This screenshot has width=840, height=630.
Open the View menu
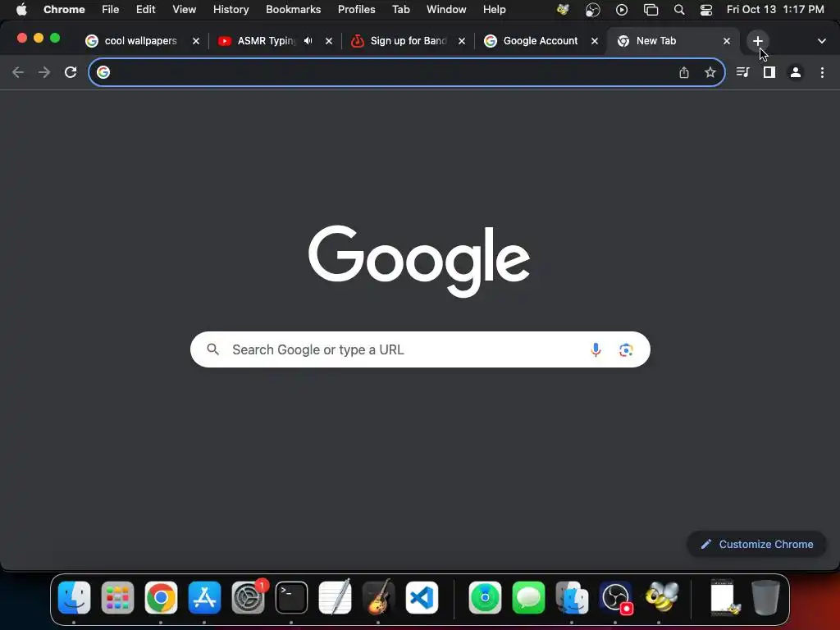point(185,10)
